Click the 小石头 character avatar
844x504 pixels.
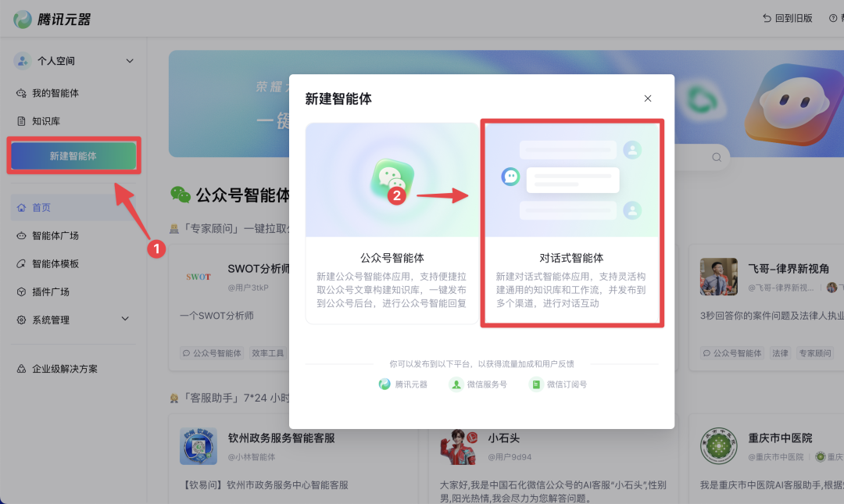pos(459,447)
